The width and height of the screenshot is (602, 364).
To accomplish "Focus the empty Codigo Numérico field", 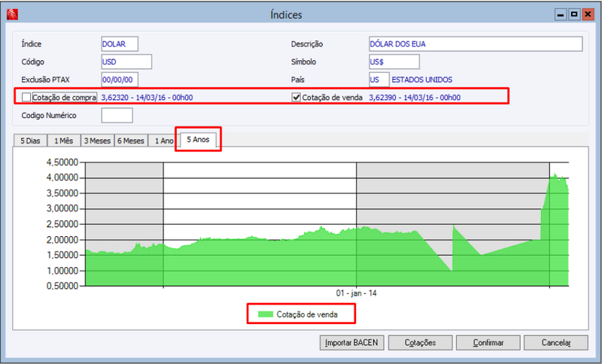I will [117, 116].
